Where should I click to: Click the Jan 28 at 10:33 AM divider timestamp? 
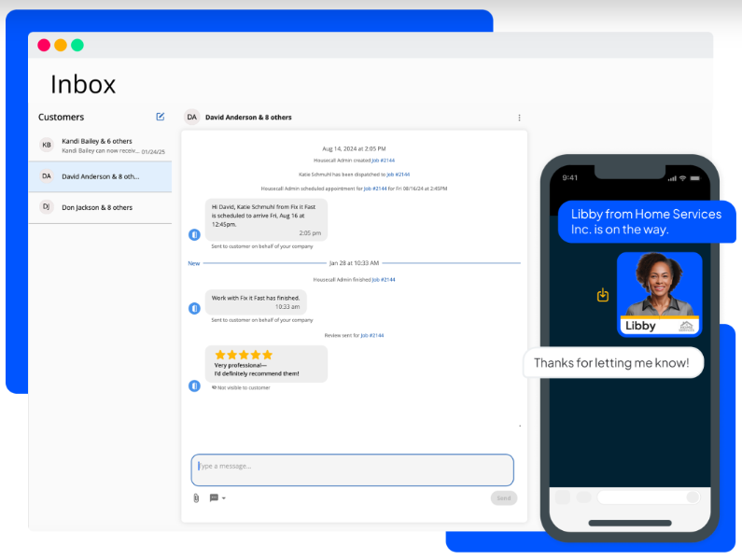coord(354,263)
